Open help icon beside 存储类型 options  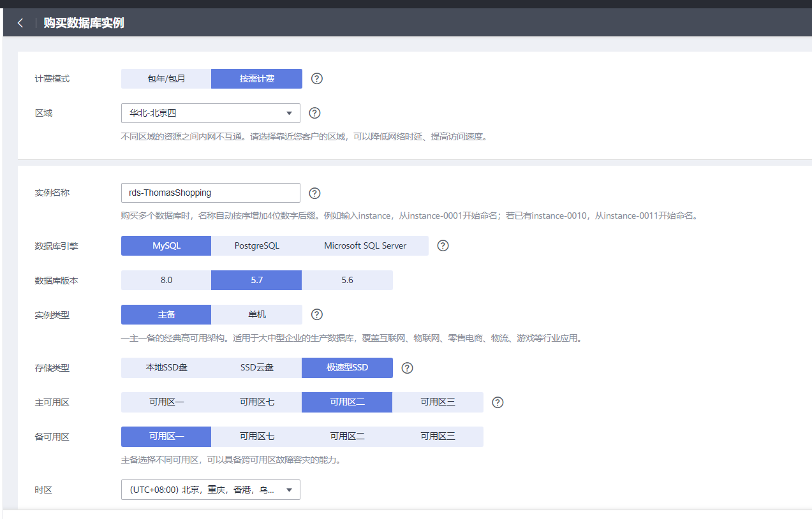pos(408,368)
